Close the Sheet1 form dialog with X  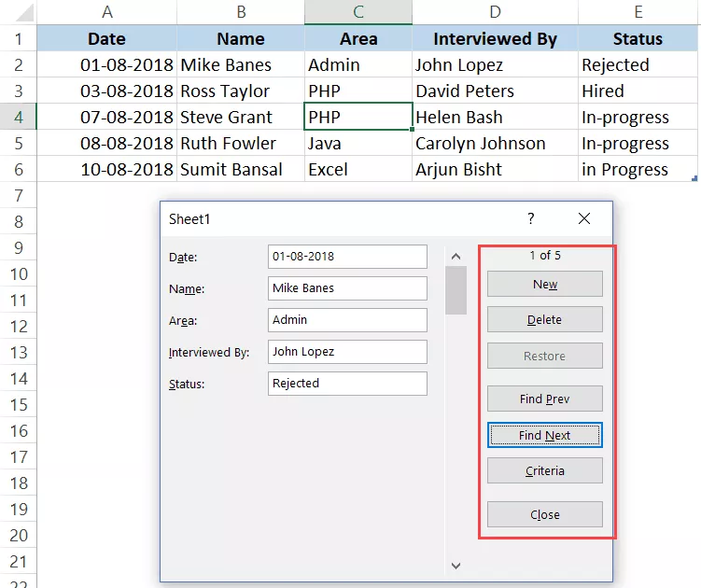pyautogui.click(x=584, y=218)
